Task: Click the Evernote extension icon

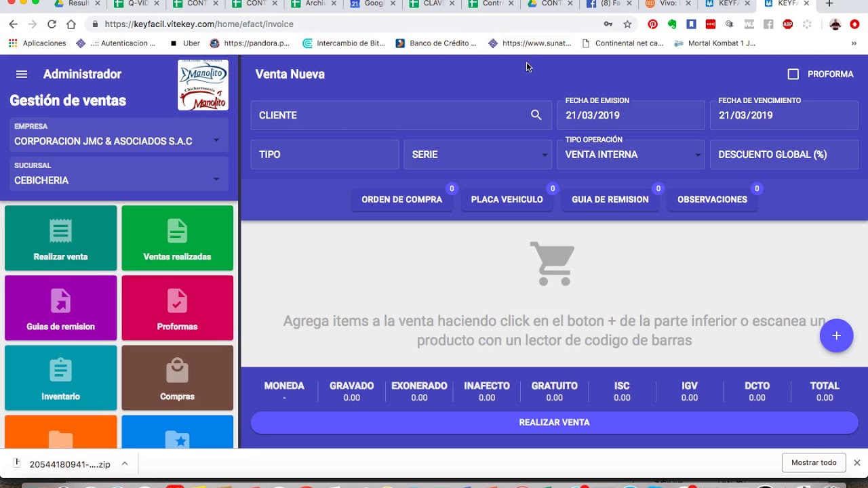Action: point(672,24)
